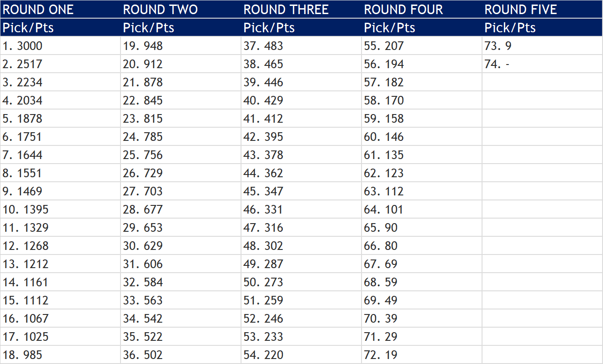Select the pick 72 cell worth 19
The width and height of the screenshot is (603, 364).
(x=422, y=355)
